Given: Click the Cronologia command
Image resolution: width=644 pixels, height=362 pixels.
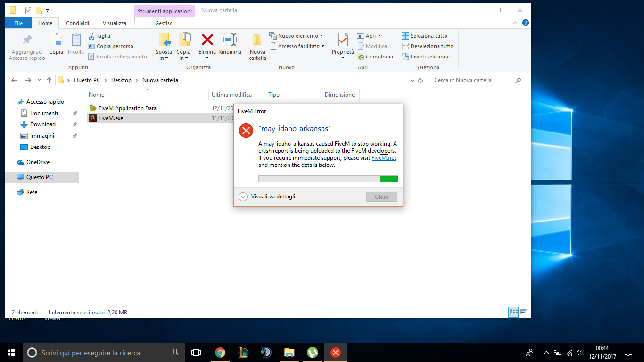Looking at the screenshot, I should pyautogui.click(x=375, y=57).
